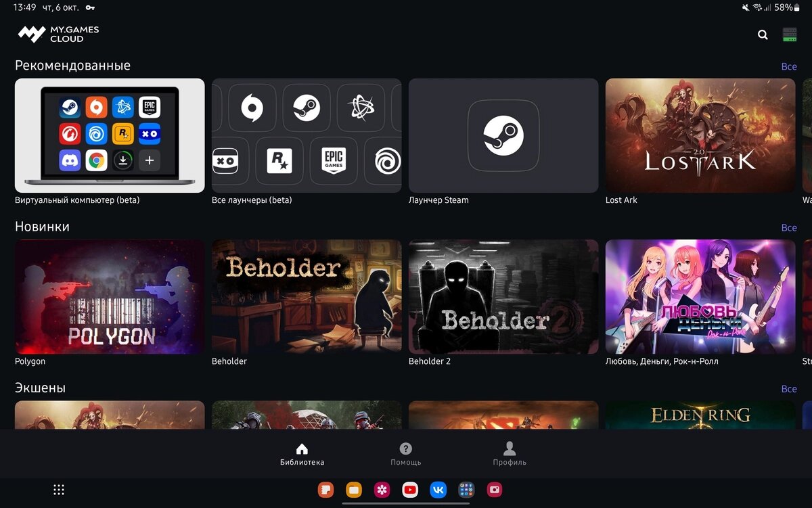Select the Beholder 2 game card
Image resolution: width=812 pixels, height=508 pixels.
point(503,296)
